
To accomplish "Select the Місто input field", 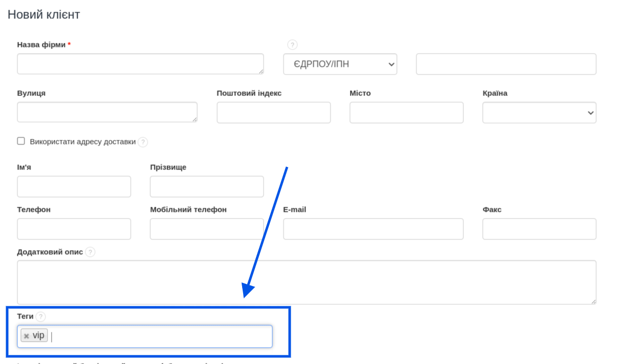I will [406, 112].
